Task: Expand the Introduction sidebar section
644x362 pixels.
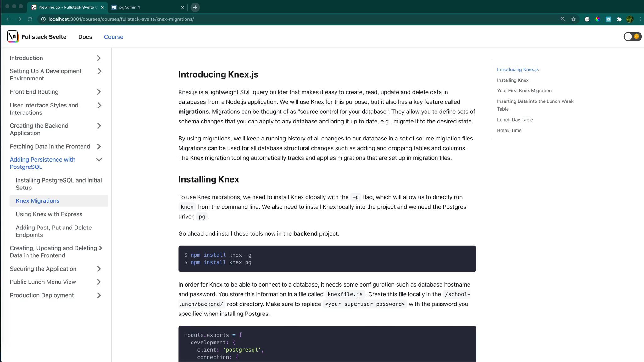Action: click(x=99, y=58)
